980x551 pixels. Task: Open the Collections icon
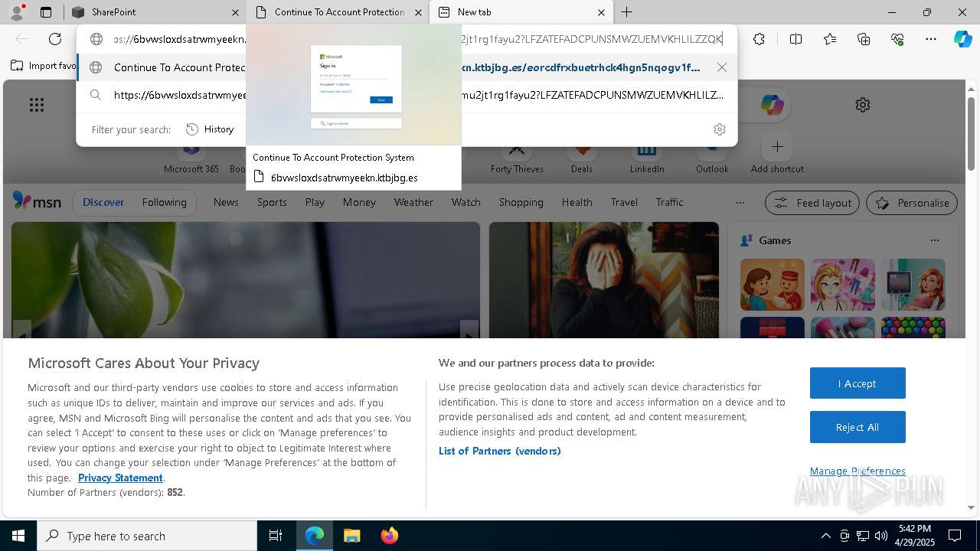[x=864, y=39]
